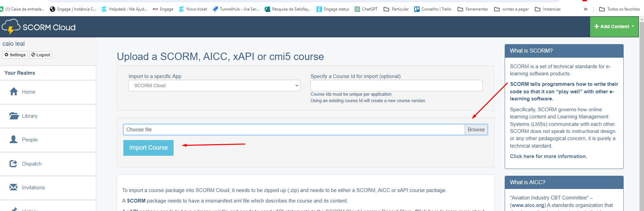This screenshot has width=644, height=211.
Task: Open the Caixa de entrada bookmark icon
Action: point(1,9)
